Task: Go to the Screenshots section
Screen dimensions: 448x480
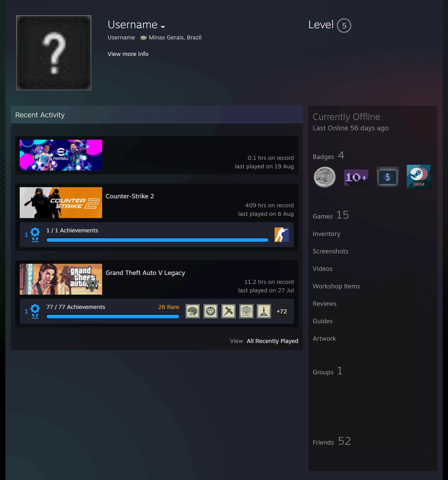Action: [330, 251]
